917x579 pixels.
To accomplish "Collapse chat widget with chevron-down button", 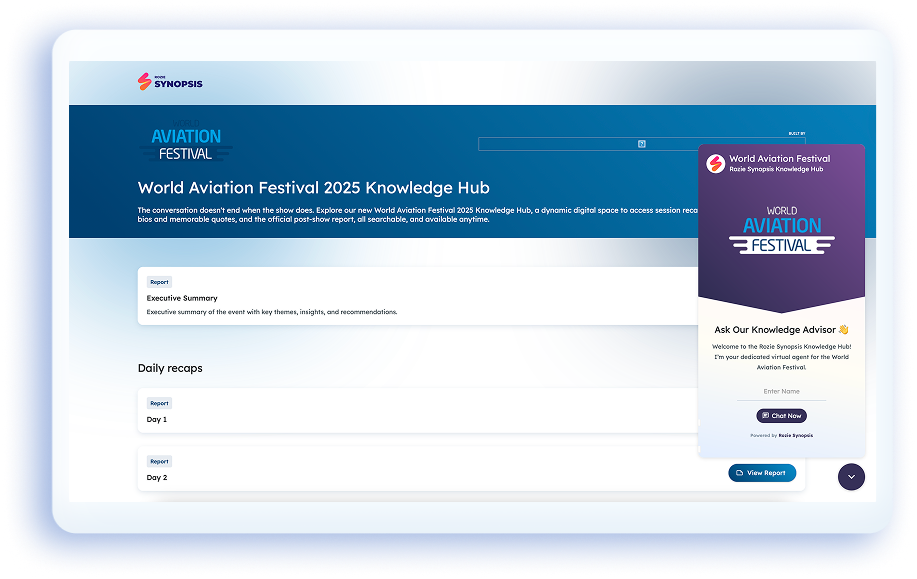I will point(851,477).
